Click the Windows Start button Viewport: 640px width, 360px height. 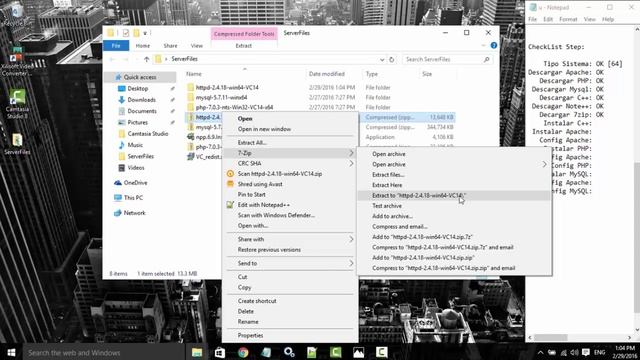[x=11, y=352]
